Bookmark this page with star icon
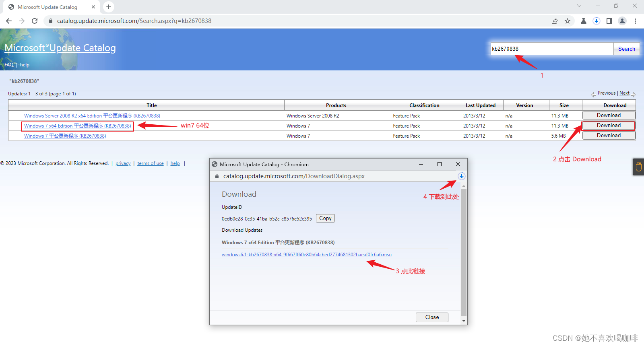644x346 pixels. pos(568,21)
